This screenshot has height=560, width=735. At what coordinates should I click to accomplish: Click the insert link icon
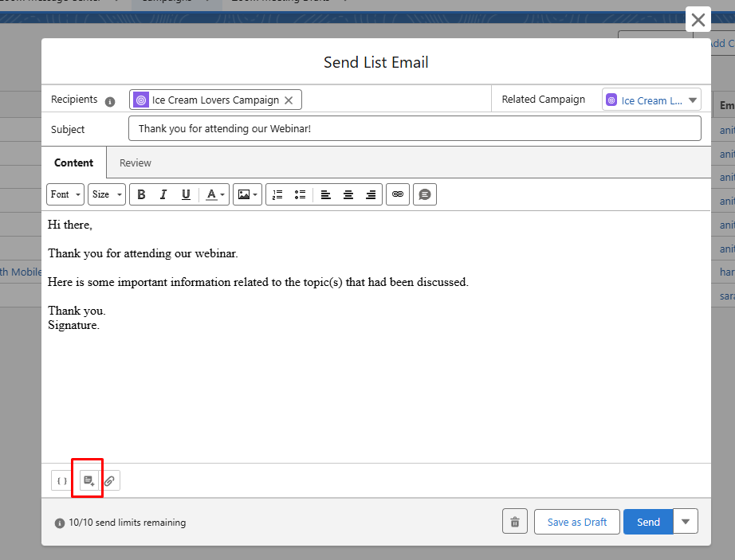(x=398, y=194)
